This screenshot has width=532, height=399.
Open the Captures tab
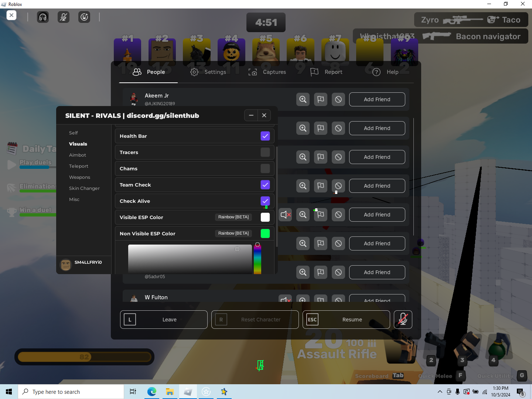(x=267, y=72)
